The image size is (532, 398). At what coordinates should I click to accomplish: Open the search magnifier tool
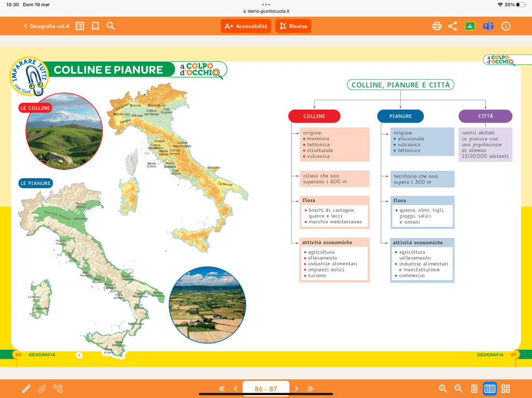point(111,26)
